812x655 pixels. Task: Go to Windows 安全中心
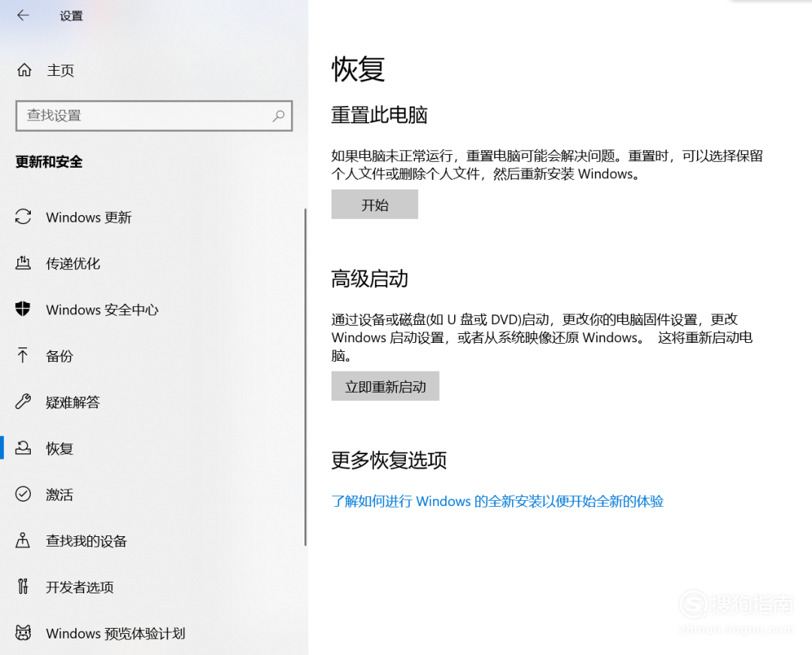tap(102, 310)
